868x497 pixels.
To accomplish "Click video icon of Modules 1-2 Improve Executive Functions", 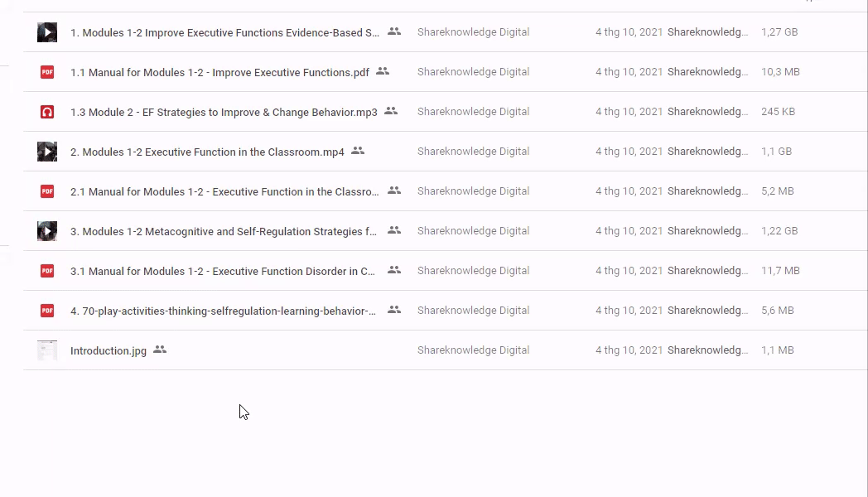I will pyautogui.click(x=47, y=32).
